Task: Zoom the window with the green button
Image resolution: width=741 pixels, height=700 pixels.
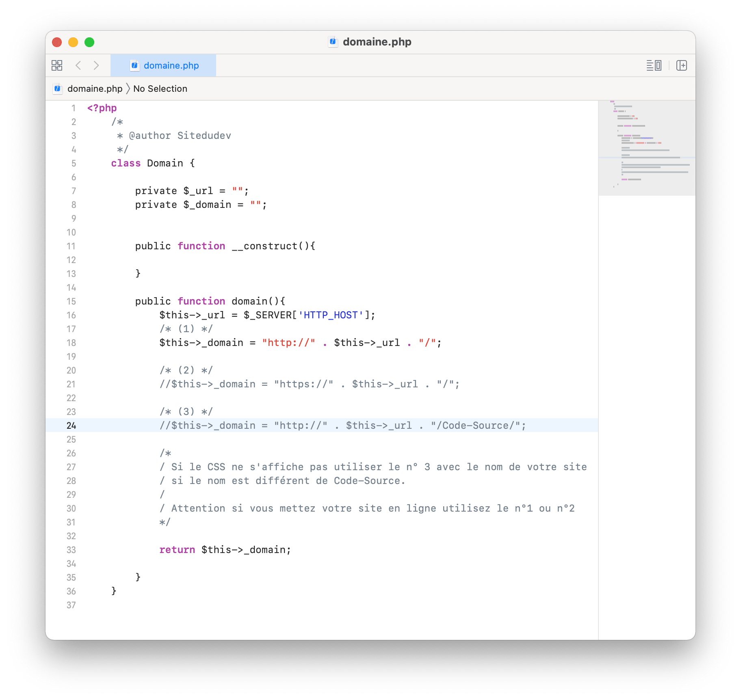Action: (x=89, y=42)
